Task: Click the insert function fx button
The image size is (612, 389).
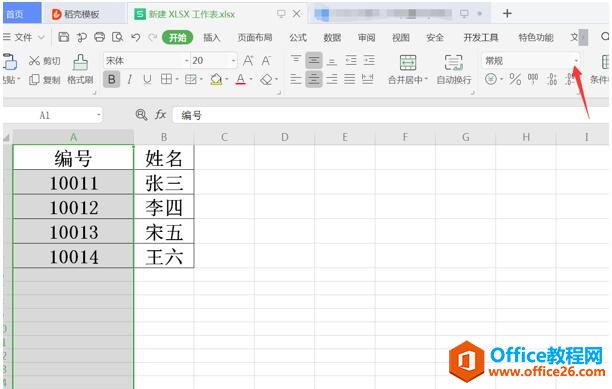Action: click(160, 115)
